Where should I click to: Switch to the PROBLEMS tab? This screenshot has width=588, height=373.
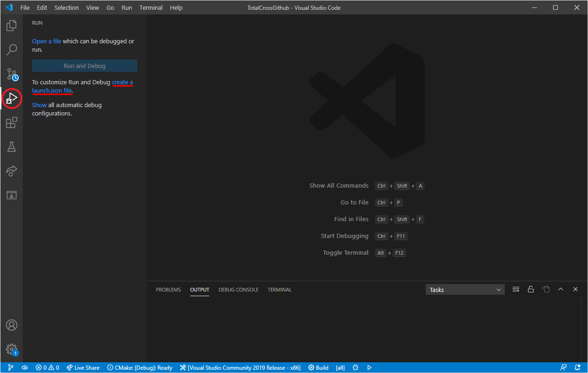(x=168, y=290)
